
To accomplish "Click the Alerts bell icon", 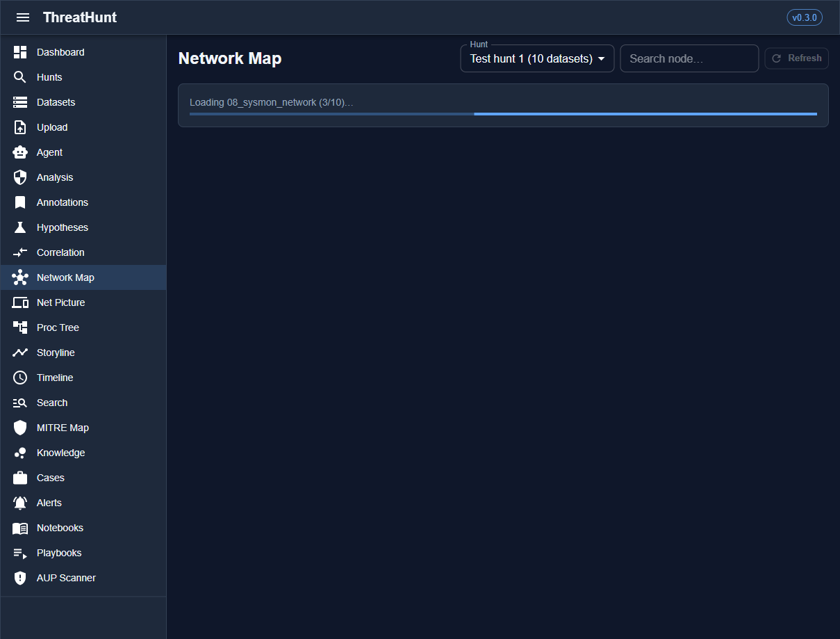I will [20, 503].
